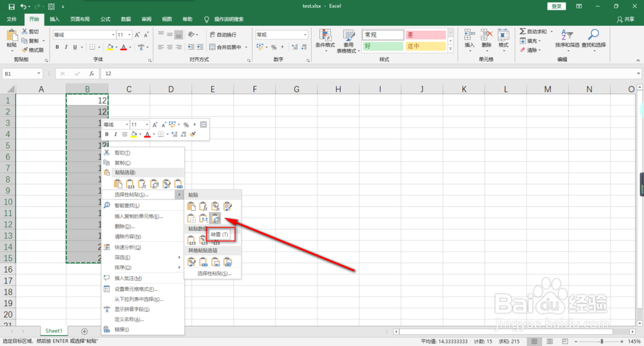Screen dimensions: 644x346
Task: Click the Transpose paste icon in the submenu
Action: [216, 219]
